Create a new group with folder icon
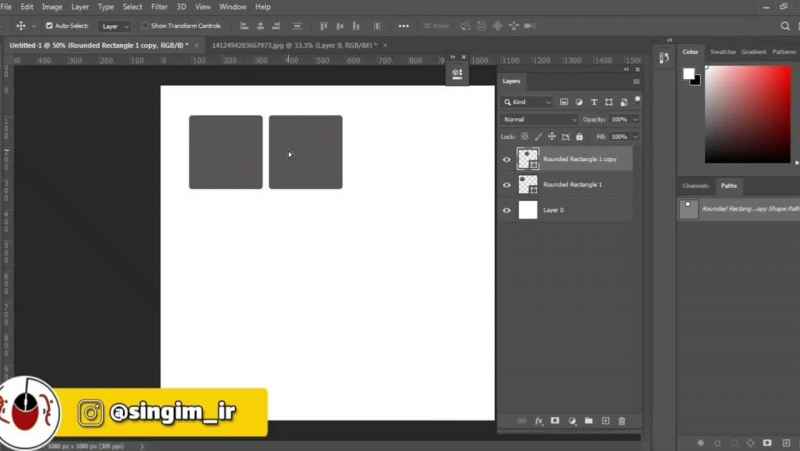800x451 pixels. pos(588,421)
